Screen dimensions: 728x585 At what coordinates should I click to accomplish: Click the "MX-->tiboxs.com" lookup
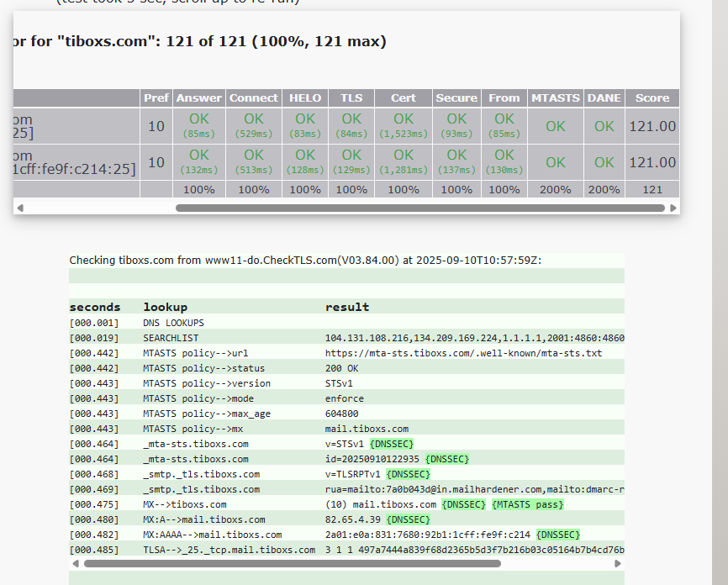[x=185, y=504]
